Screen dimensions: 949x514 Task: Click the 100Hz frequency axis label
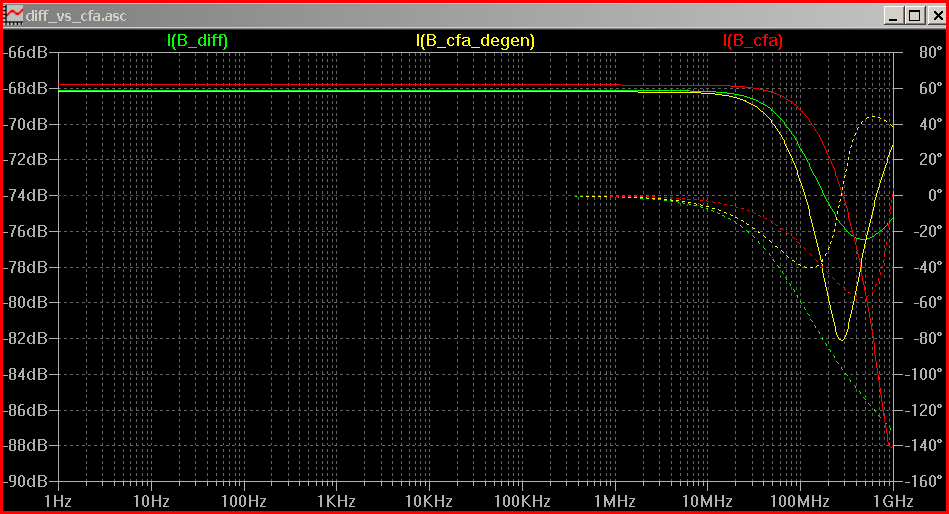244,501
